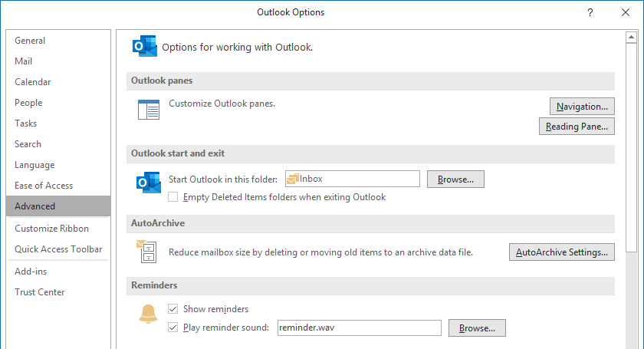Click 'Start Outlook in this folder:' label
The image size is (644, 349).
coord(222,179)
